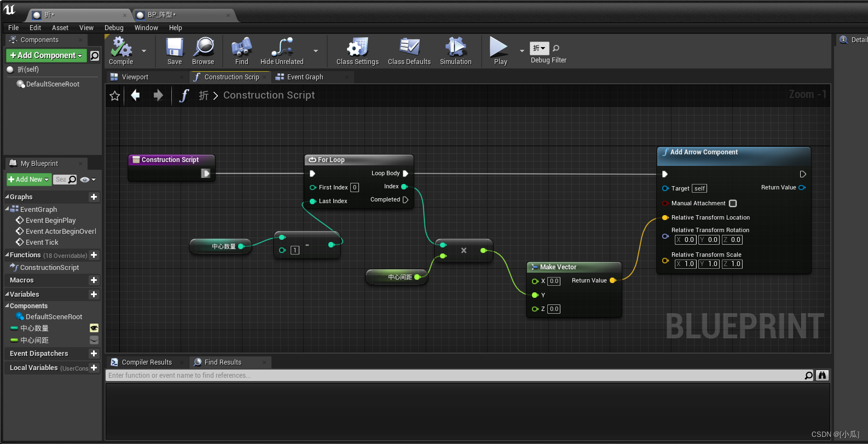
Task: Open Compile options dropdown arrow
Action: [144, 51]
